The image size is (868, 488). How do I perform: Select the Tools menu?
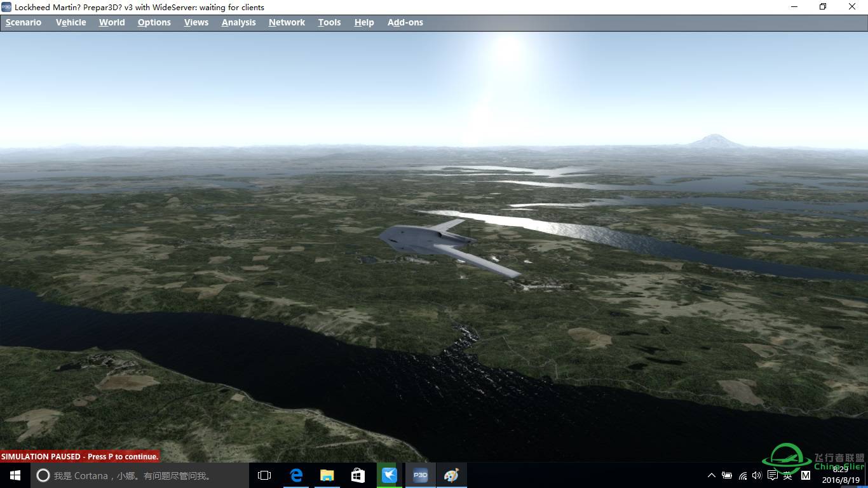tap(329, 22)
